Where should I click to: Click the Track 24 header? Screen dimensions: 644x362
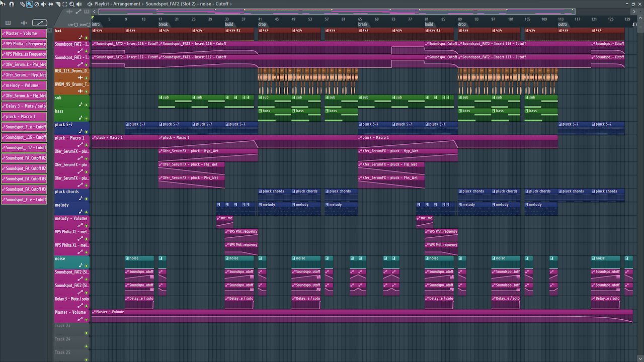pos(72,342)
